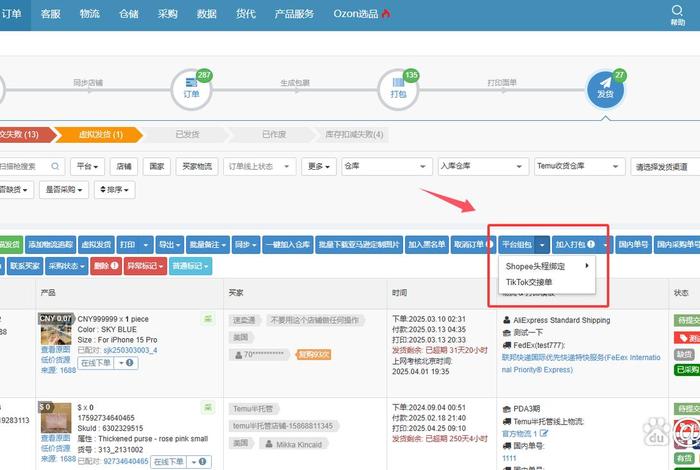Click the 添加物流追踪 button
The height and width of the screenshot is (470, 700).
50,245
